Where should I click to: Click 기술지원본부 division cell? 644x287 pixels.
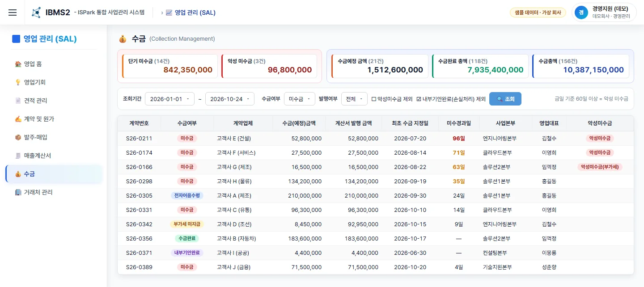point(497,267)
